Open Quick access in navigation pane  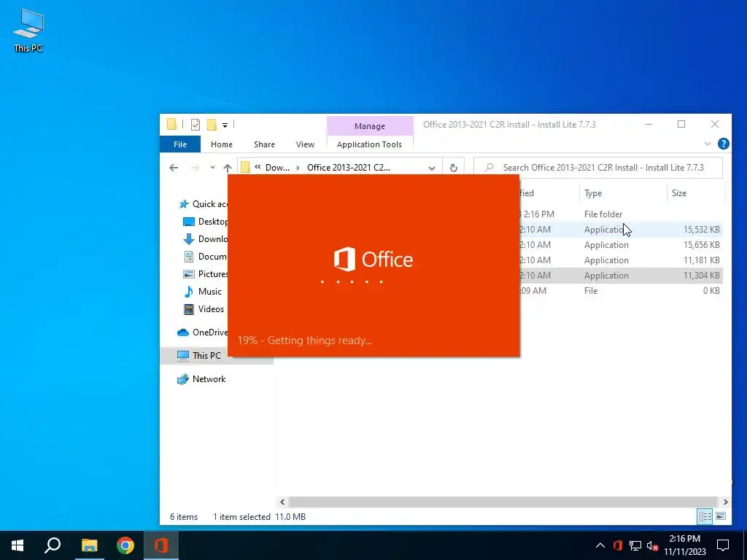coord(204,204)
